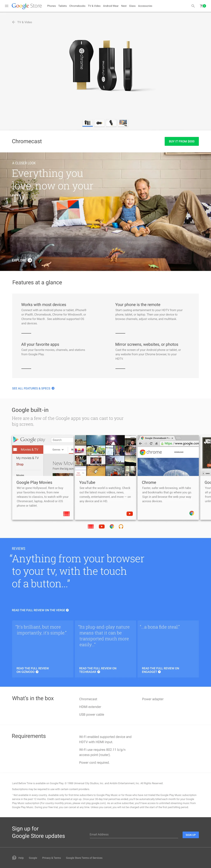The height and width of the screenshot is (868, 211).
Task: Click the Google Play screenshot image
Action: click(43, 455)
